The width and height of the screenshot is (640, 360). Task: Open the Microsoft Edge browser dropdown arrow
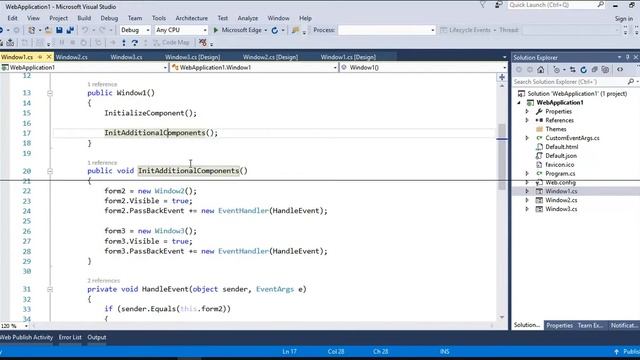click(266, 30)
